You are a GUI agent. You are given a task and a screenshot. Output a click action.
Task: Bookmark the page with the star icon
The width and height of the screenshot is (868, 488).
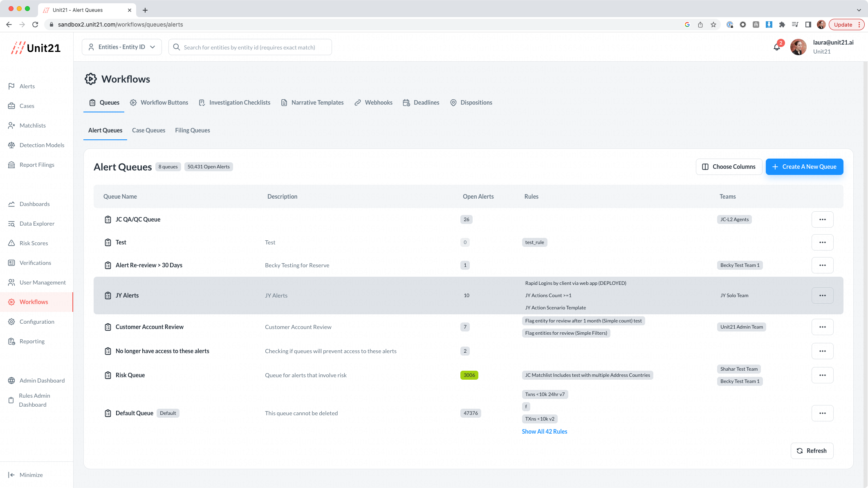[713, 25]
